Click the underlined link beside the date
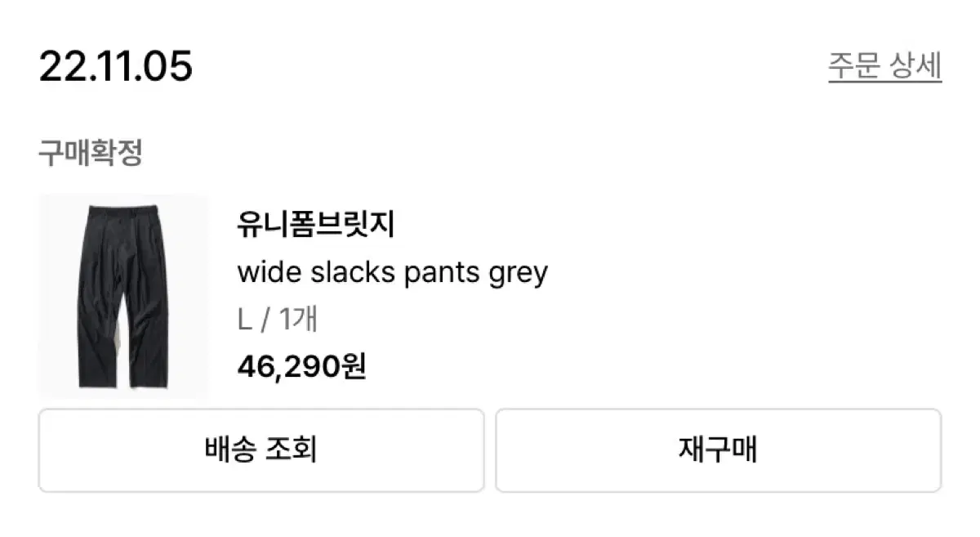The image size is (980, 537). pyautogui.click(x=884, y=66)
